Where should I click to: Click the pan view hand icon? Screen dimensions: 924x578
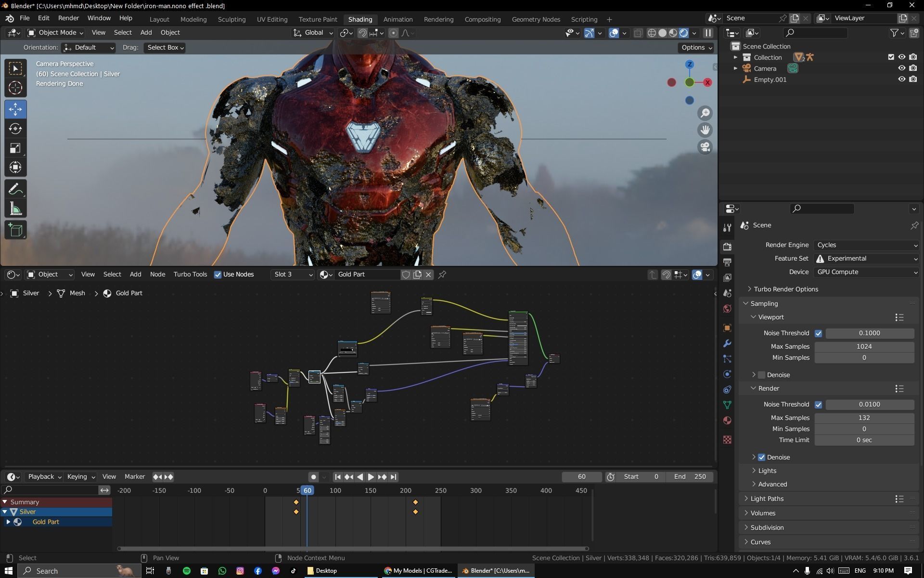pyautogui.click(x=705, y=130)
